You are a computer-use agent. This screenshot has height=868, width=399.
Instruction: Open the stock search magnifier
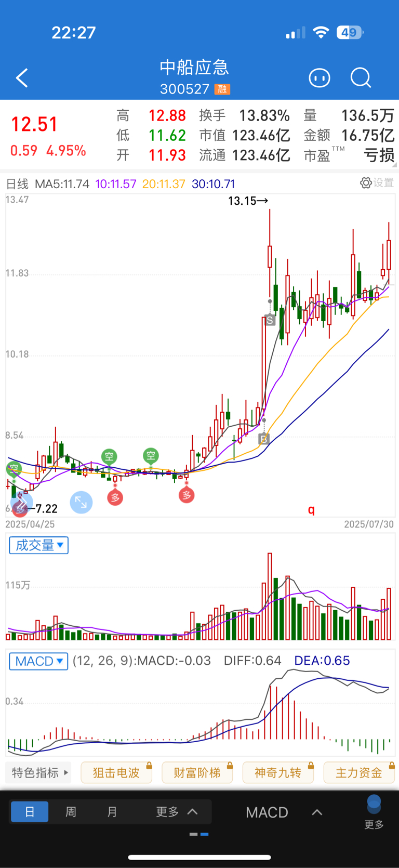[x=361, y=78]
